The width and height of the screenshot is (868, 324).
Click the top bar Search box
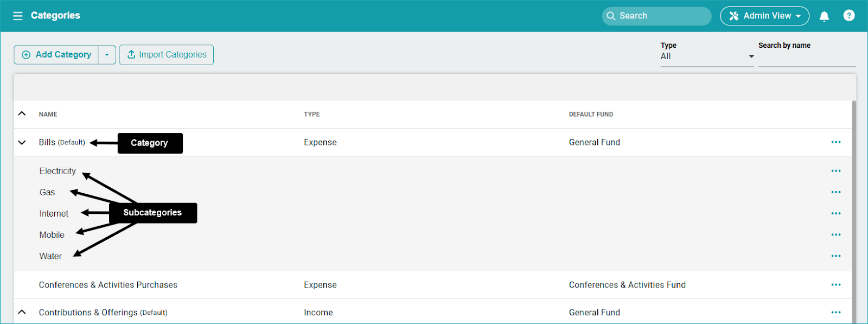656,16
